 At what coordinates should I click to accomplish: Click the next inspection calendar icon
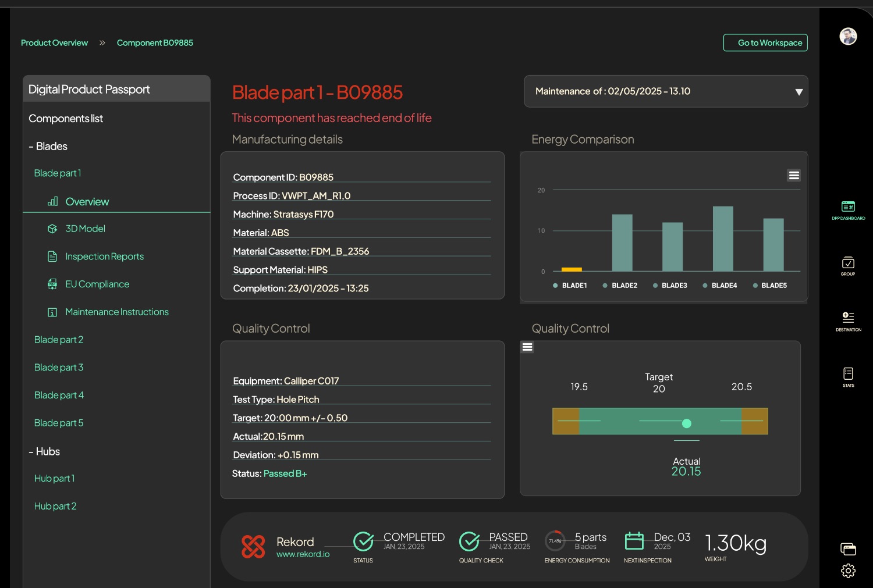[634, 541]
